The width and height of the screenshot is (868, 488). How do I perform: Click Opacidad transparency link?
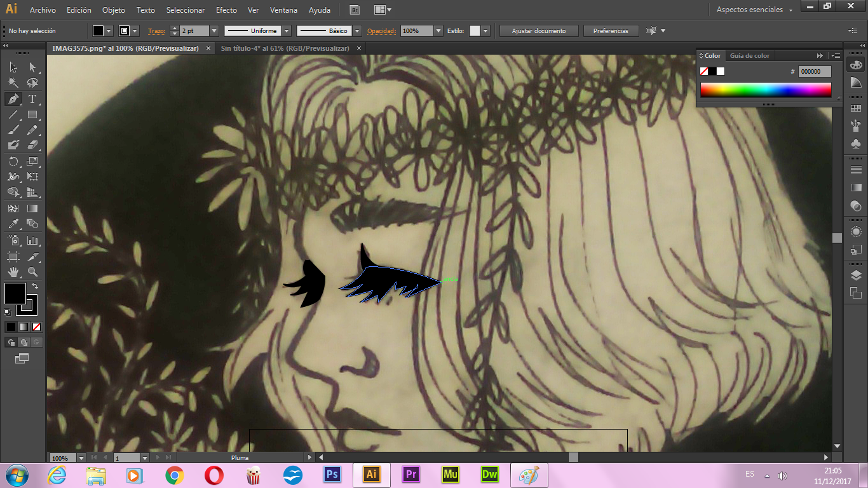pyautogui.click(x=382, y=30)
